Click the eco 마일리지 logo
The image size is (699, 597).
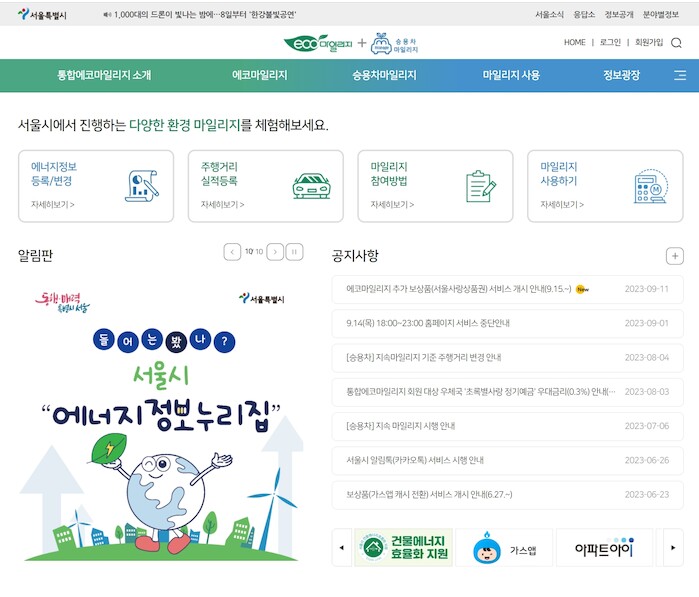[x=318, y=44]
